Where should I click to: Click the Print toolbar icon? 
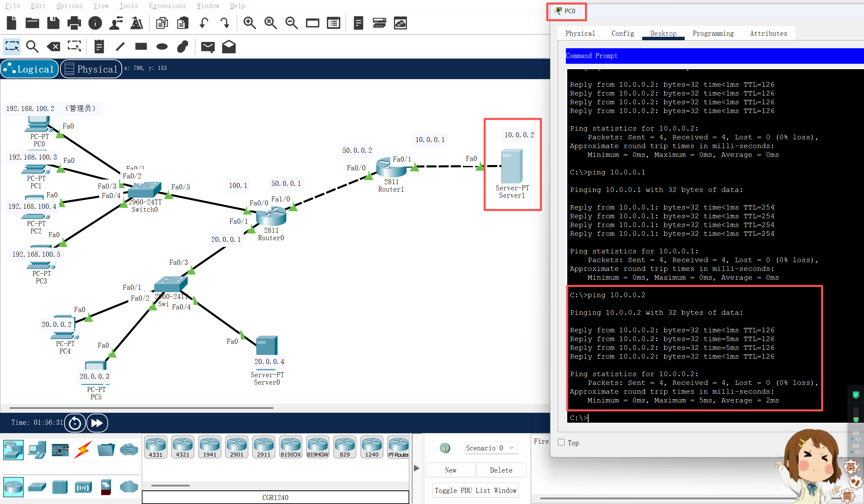(74, 23)
